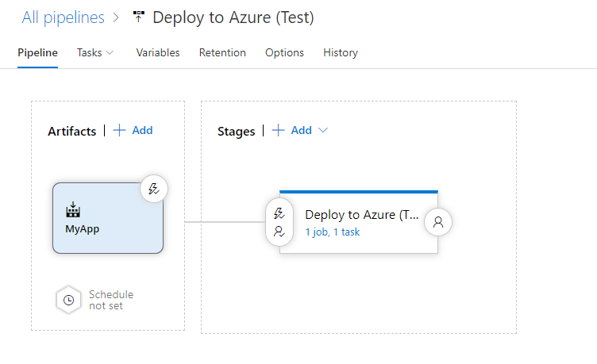Select the Pipeline tab
Viewport: 597px width, 364px height.
pyautogui.click(x=37, y=52)
